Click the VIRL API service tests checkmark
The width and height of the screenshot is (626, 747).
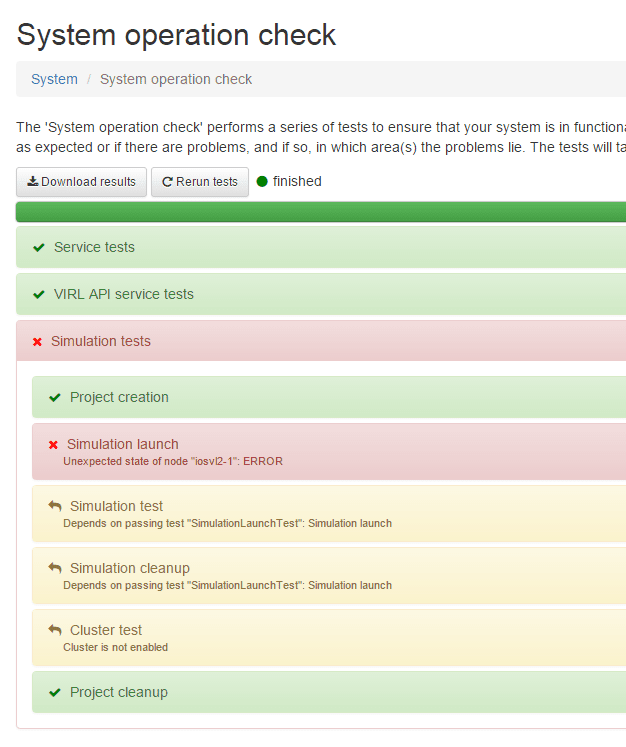point(39,294)
